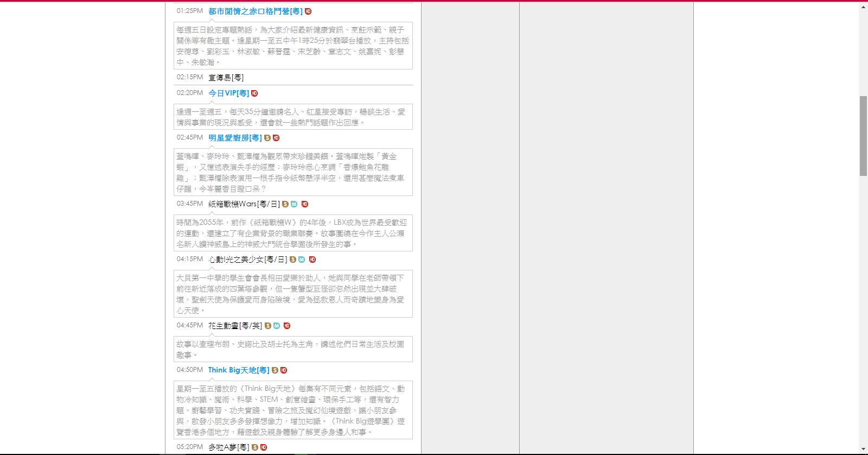The image size is (868, 455).
Task: Open 都市閒情之赤口格鬥營 programme link
Action: [255, 11]
